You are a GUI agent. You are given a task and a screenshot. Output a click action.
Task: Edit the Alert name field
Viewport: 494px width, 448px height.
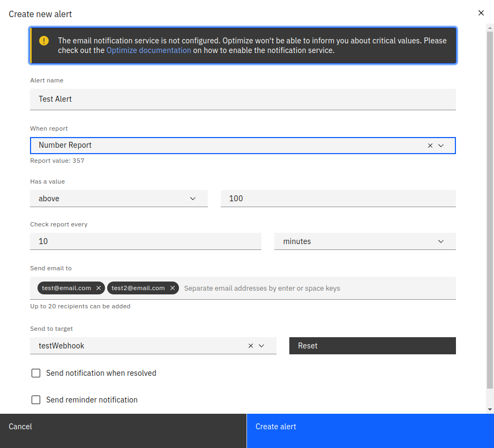pyautogui.click(x=243, y=99)
